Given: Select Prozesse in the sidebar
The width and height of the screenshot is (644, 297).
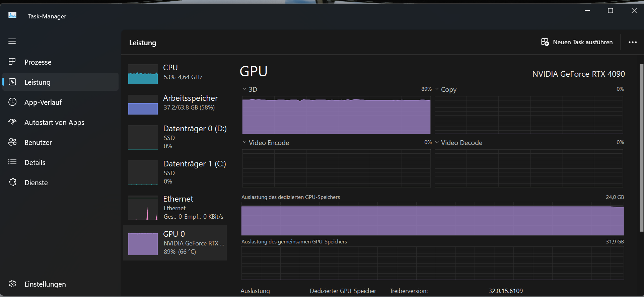Looking at the screenshot, I should click(x=61, y=62).
